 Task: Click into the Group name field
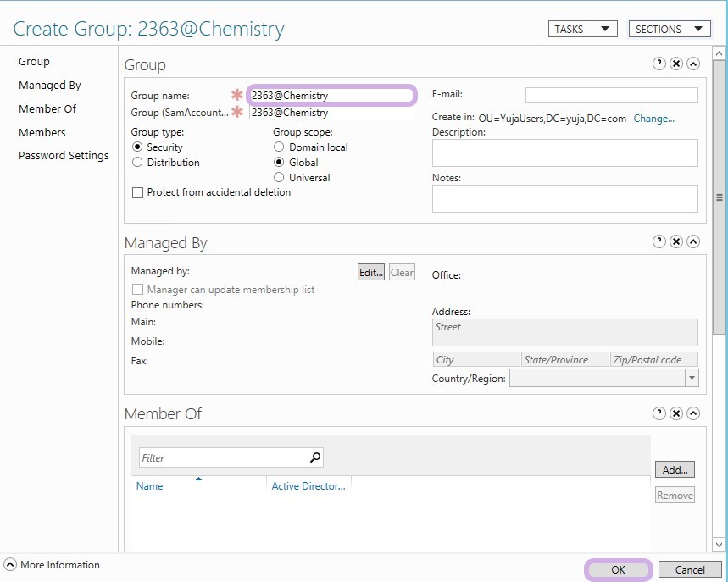click(331, 95)
